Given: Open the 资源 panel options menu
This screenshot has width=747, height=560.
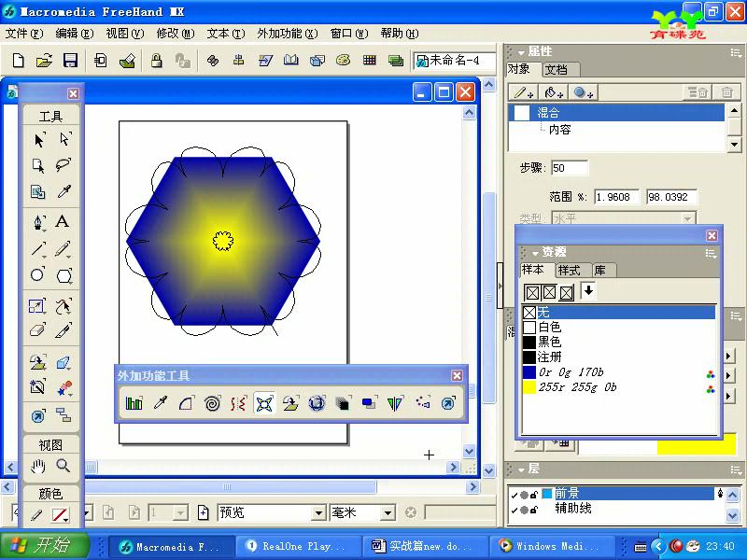Looking at the screenshot, I should (711, 253).
